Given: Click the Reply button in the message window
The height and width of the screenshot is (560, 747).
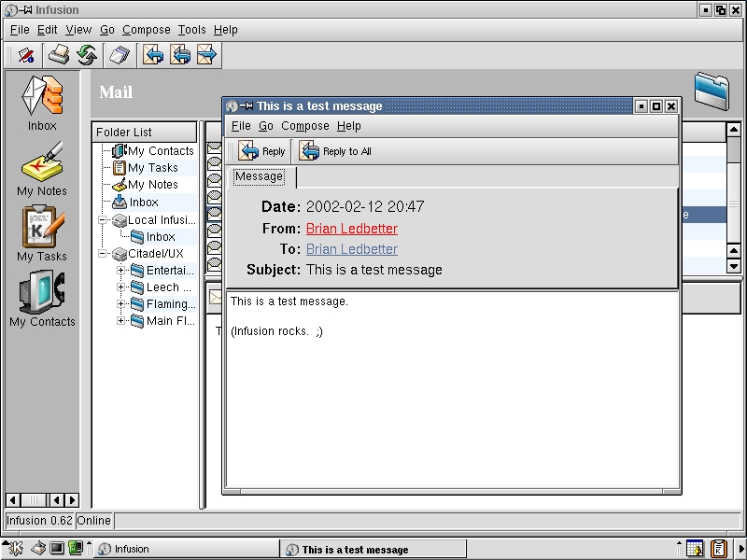Looking at the screenshot, I should coord(261,151).
